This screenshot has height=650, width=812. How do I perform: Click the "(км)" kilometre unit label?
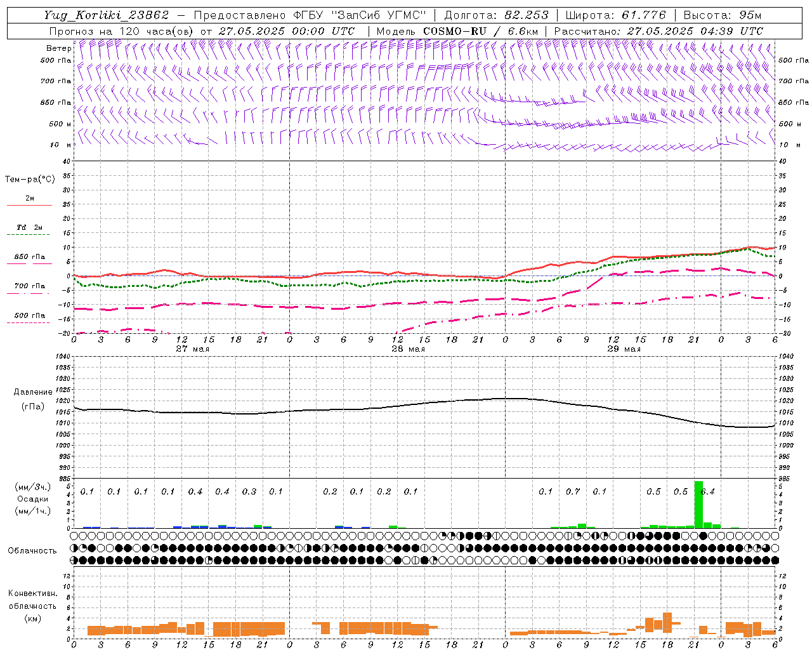[32, 618]
